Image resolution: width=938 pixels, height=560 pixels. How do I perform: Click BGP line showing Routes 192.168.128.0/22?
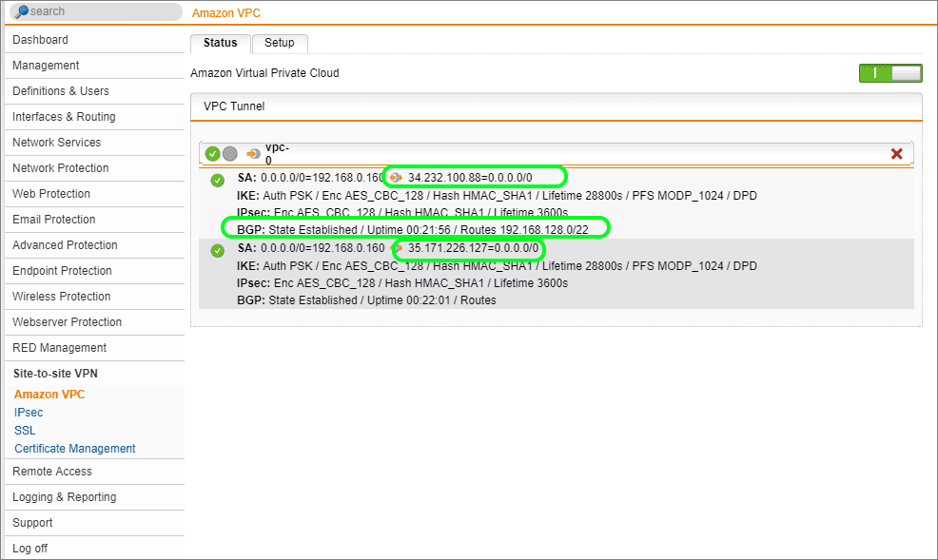tap(413, 230)
